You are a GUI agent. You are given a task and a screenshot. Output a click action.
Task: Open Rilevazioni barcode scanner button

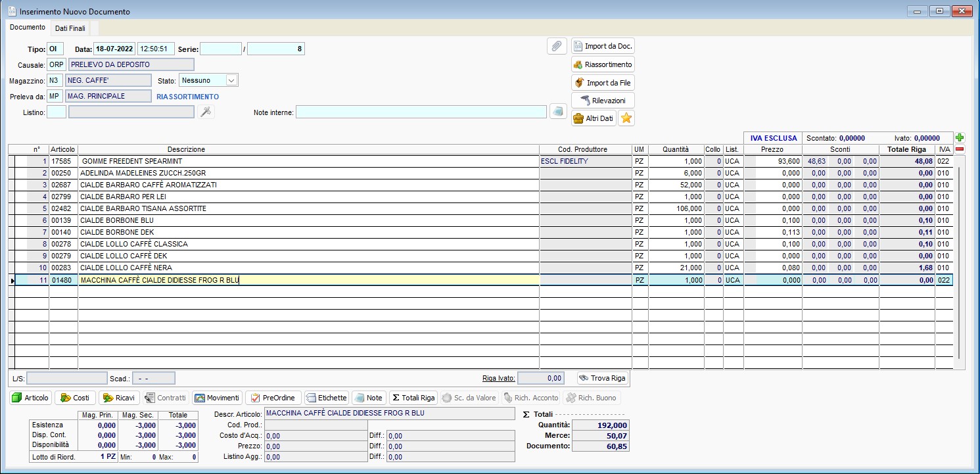point(603,101)
